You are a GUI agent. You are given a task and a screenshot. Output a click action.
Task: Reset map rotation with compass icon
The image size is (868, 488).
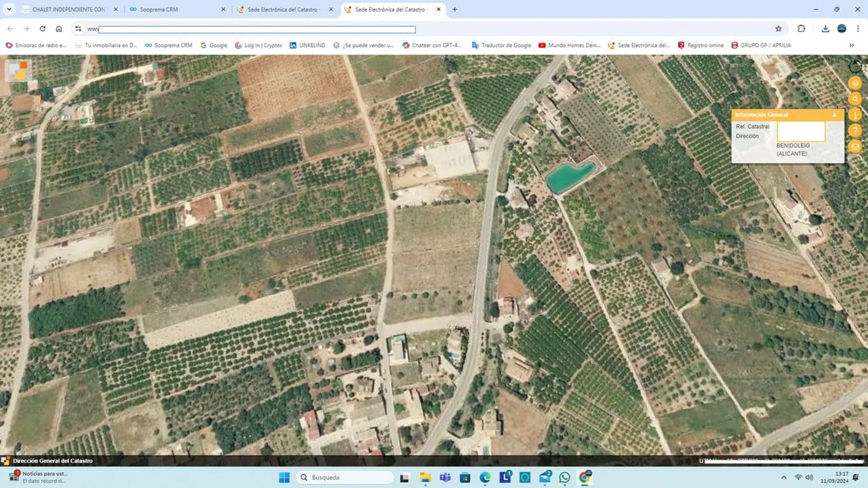click(x=855, y=67)
